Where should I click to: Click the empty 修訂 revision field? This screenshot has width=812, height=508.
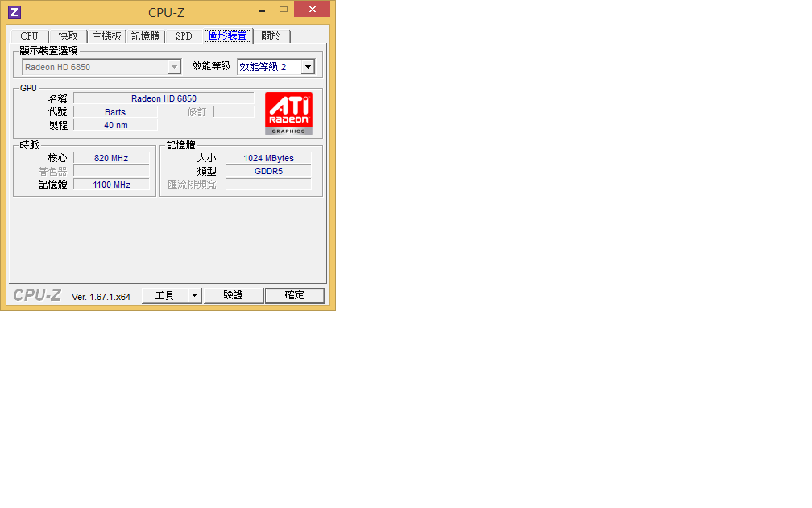[x=234, y=112]
